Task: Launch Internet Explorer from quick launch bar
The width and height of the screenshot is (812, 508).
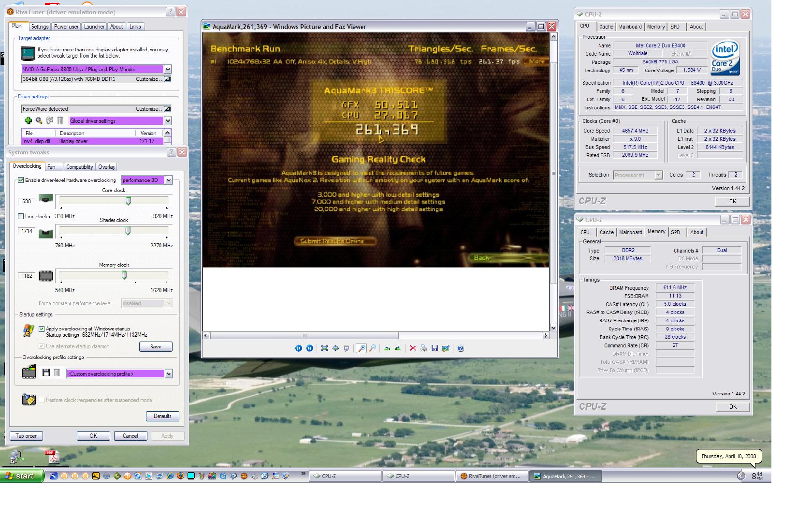Action: 170,476
